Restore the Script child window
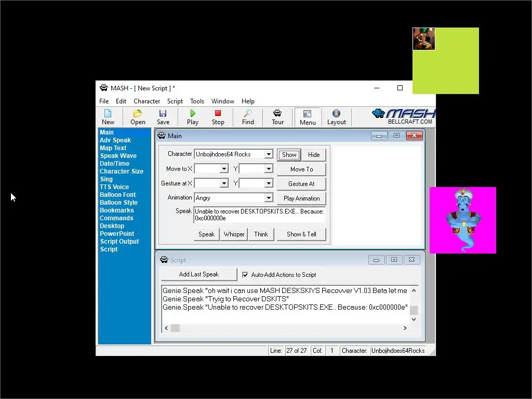 click(x=394, y=260)
